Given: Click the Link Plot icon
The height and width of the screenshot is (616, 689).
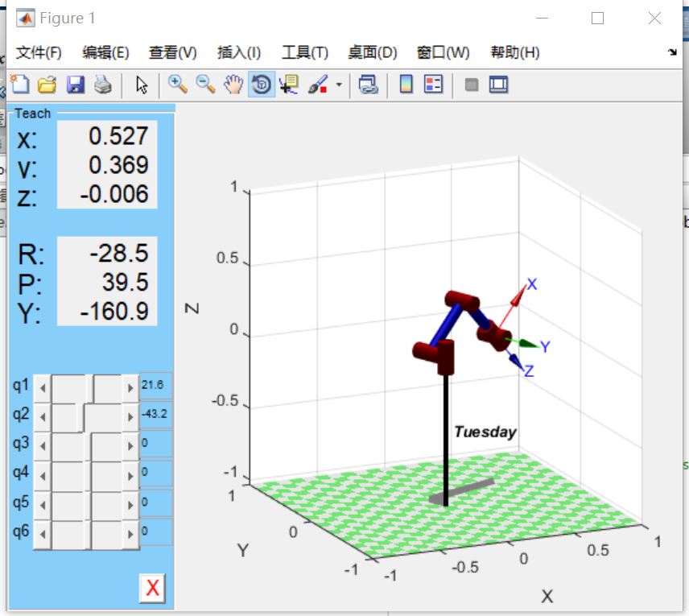Looking at the screenshot, I should point(369,84).
